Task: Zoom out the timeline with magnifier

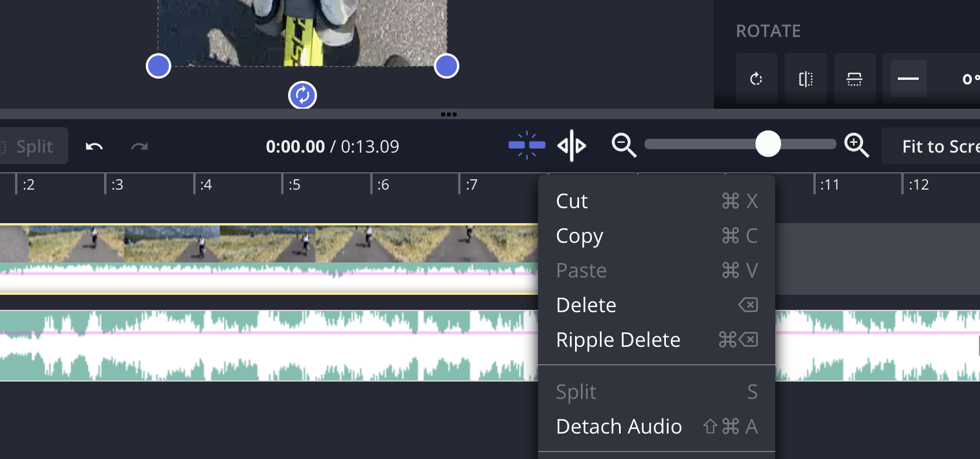Action: coord(624,145)
